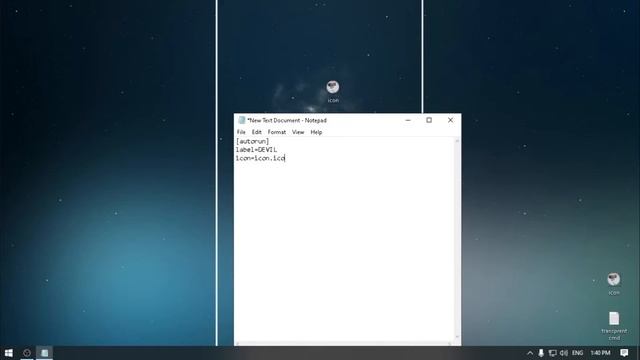Open the File menu in Notepad

coord(241,132)
